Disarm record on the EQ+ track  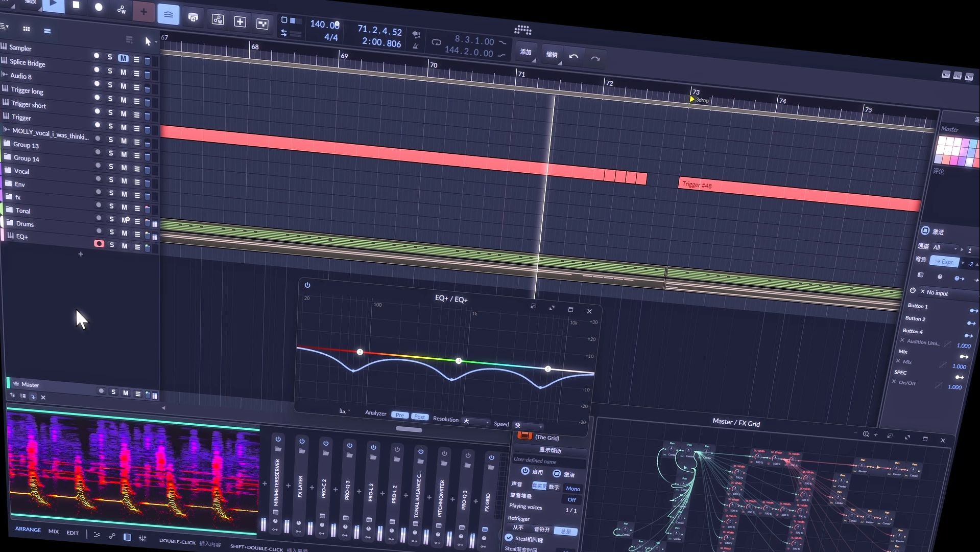(x=99, y=244)
